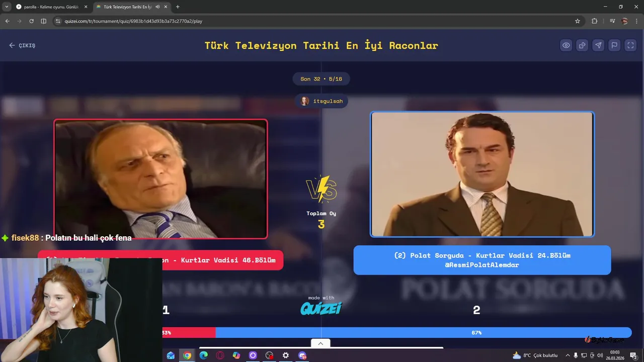This screenshot has height=362, width=644.
Task: Expand the bottom chevron-up panel
Action: [320, 343]
